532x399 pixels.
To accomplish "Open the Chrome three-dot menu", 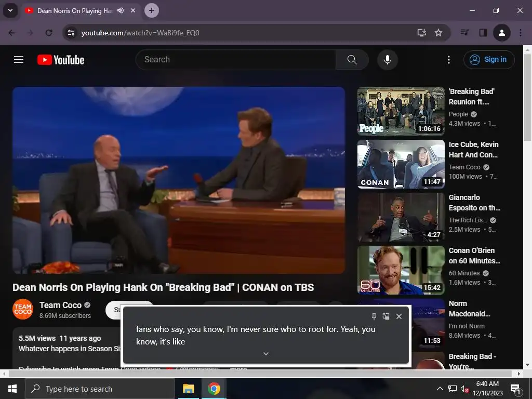I will click(x=521, y=33).
